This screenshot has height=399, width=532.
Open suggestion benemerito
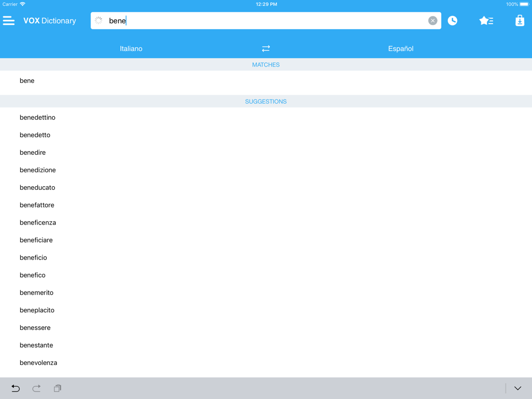pyautogui.click(x=266, y=293)
